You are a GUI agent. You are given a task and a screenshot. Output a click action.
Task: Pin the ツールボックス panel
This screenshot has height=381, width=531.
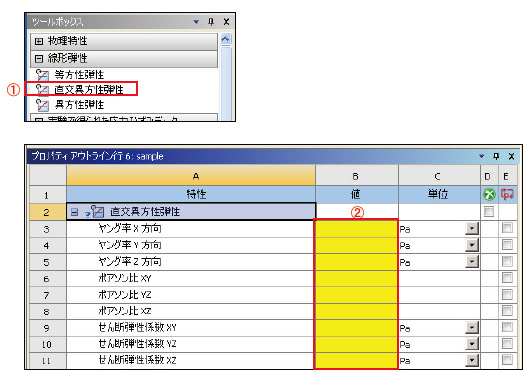[x=211, y=22]
